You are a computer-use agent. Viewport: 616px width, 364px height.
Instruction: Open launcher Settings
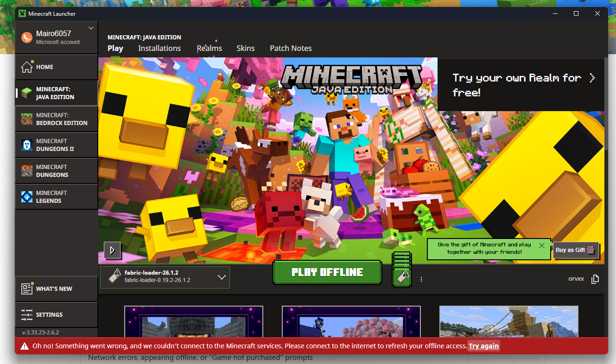[56, 315]
